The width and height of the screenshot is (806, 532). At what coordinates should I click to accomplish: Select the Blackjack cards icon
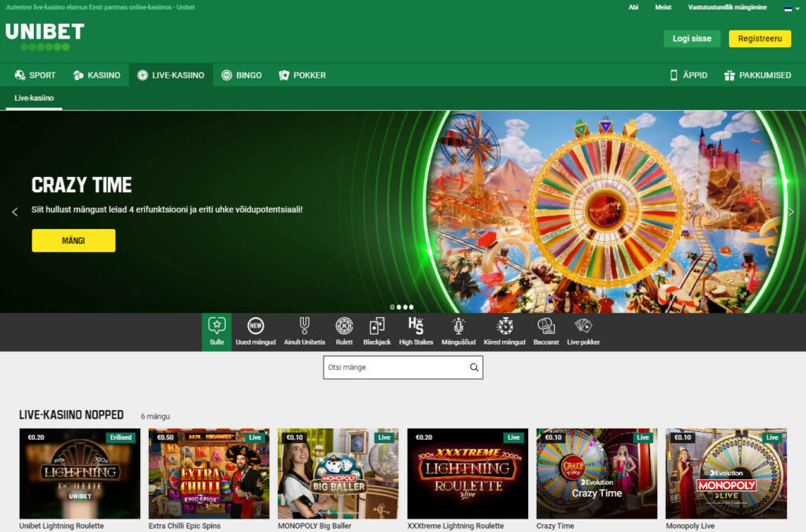pos(377,326)
